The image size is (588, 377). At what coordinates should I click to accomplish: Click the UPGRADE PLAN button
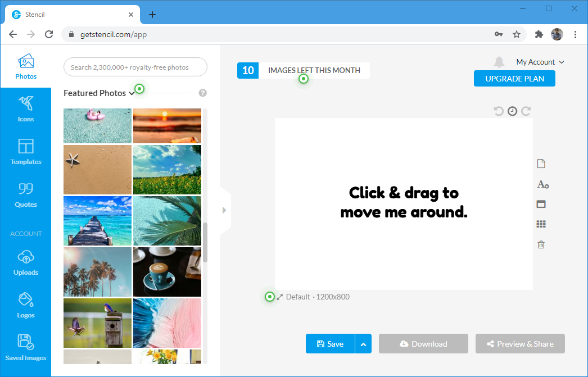[514, 79]
